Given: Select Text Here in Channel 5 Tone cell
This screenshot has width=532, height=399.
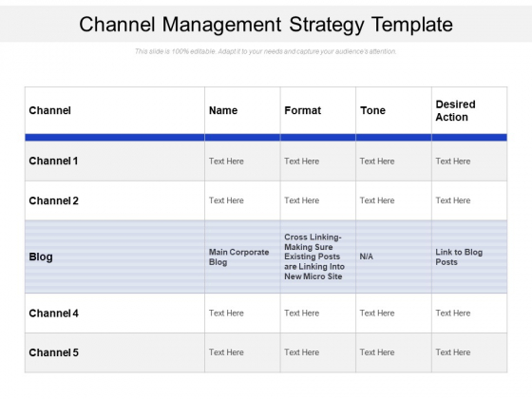Looking at the screenshot, I should 377,352.
